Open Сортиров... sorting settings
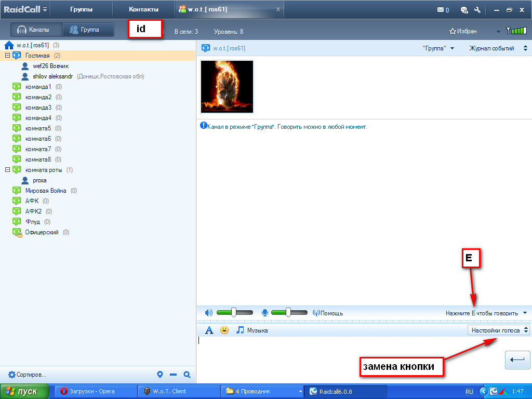 click(x=27, y=375)
